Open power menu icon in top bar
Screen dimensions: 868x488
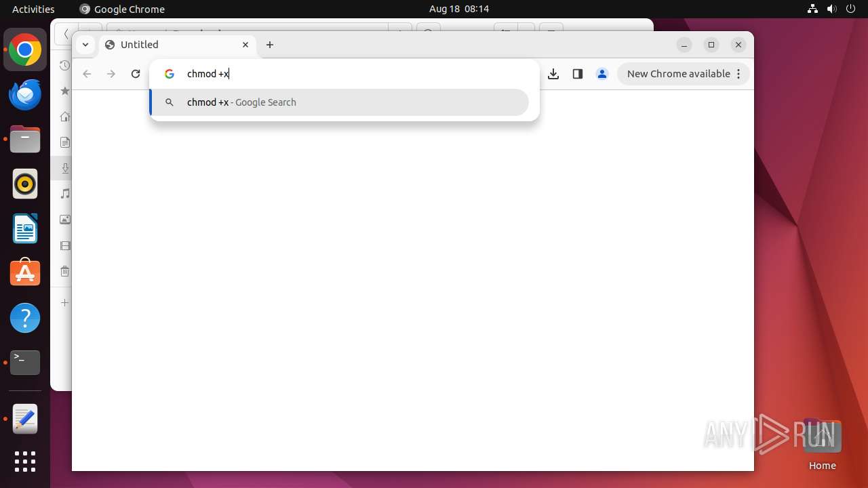851,9
